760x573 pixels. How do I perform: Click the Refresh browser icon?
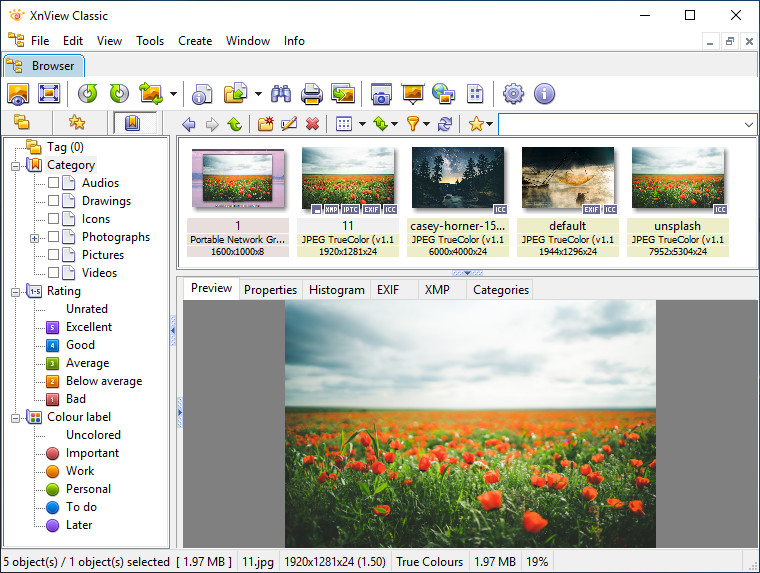[444, 124]
